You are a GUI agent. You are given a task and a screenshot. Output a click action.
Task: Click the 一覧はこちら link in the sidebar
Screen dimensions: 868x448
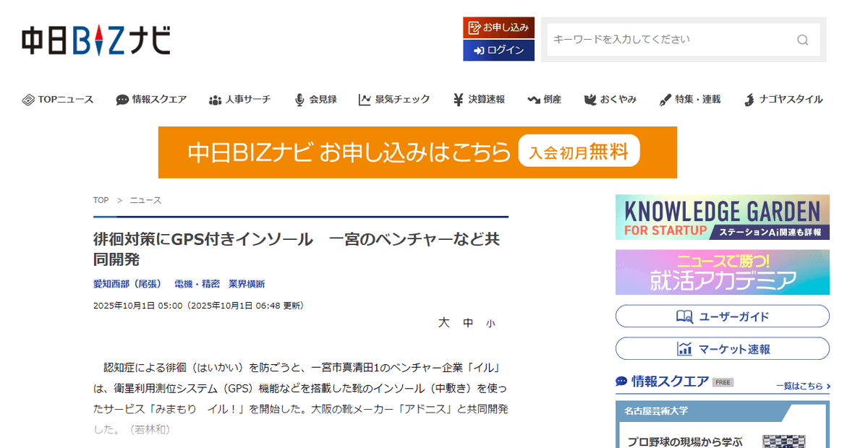point(803,386)
